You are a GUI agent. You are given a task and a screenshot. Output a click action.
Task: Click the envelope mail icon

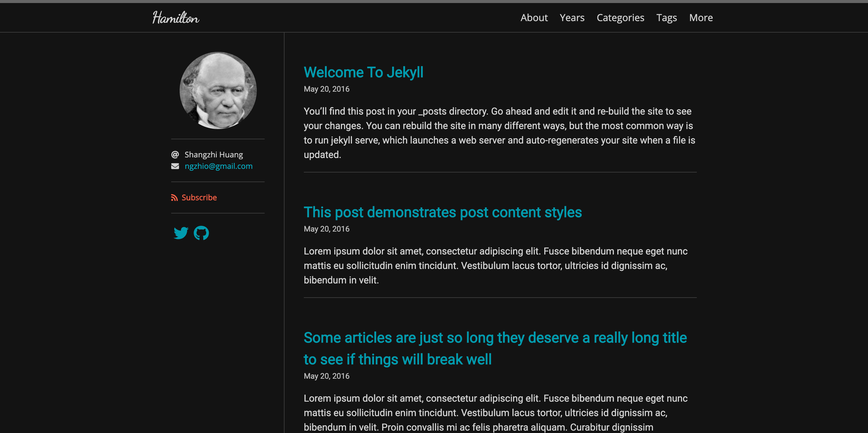175,166
